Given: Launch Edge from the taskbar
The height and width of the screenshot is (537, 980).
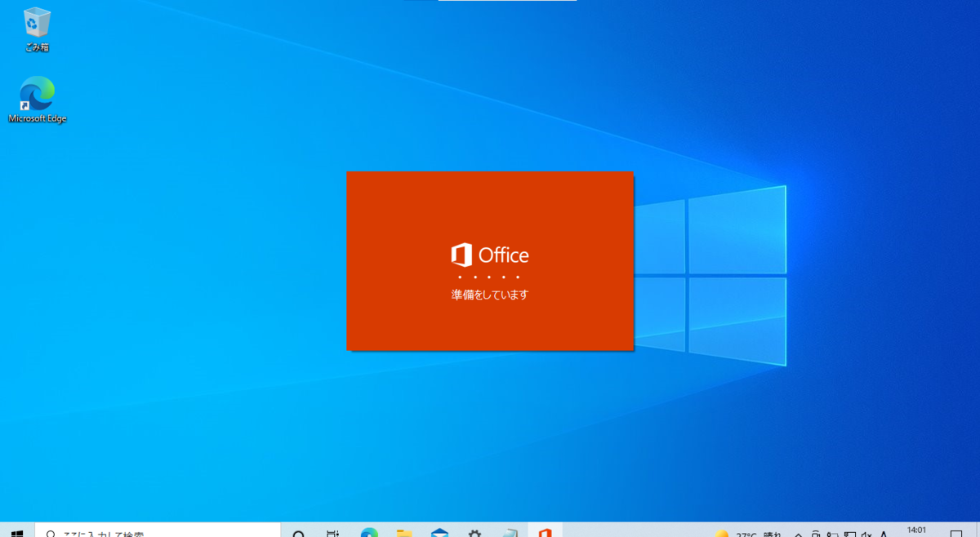Looking at the screenshot, I should 369,533.
